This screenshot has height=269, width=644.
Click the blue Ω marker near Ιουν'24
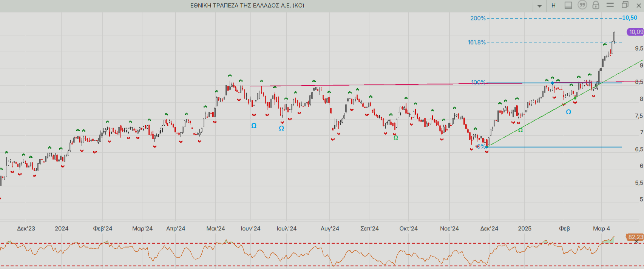click(254, 126)
